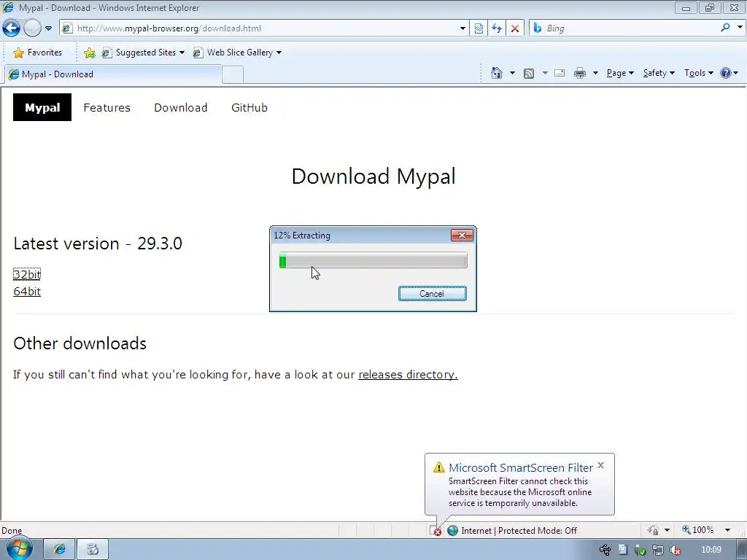Click the Show Desktop button
Viewport: 747px width, 560px height.
(741, 550)
